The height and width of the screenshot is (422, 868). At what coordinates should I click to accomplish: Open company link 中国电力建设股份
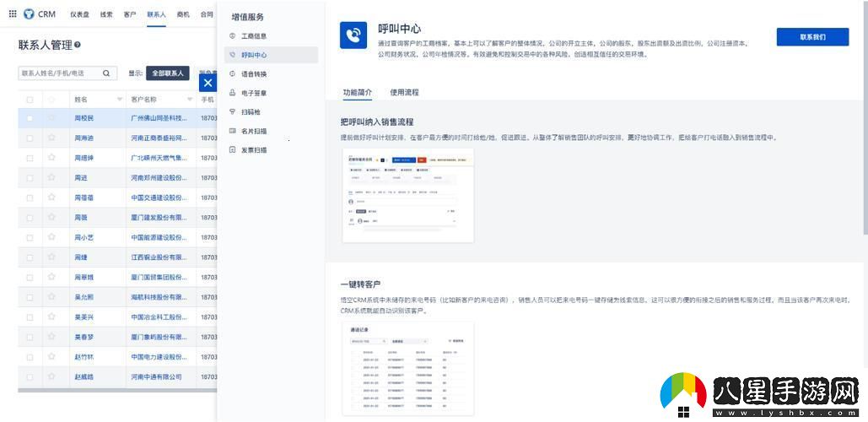(x=159, y=357)
